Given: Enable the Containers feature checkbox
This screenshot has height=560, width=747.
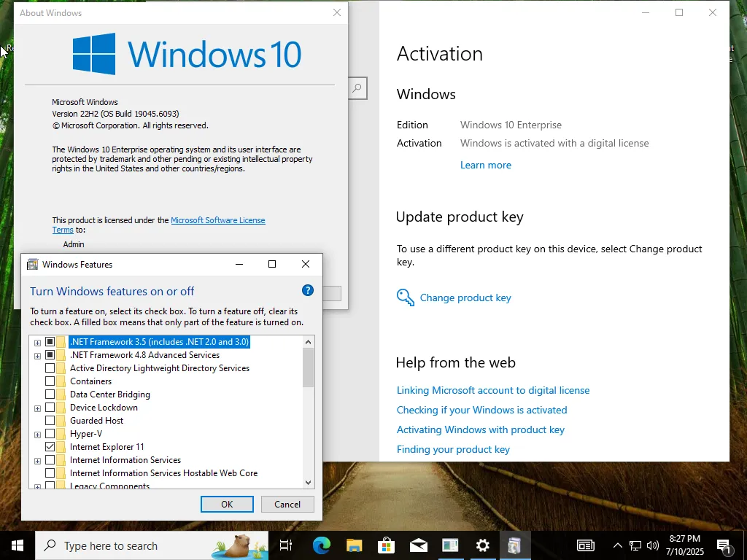Looking at the screenshot, I should tap(50, 381).
